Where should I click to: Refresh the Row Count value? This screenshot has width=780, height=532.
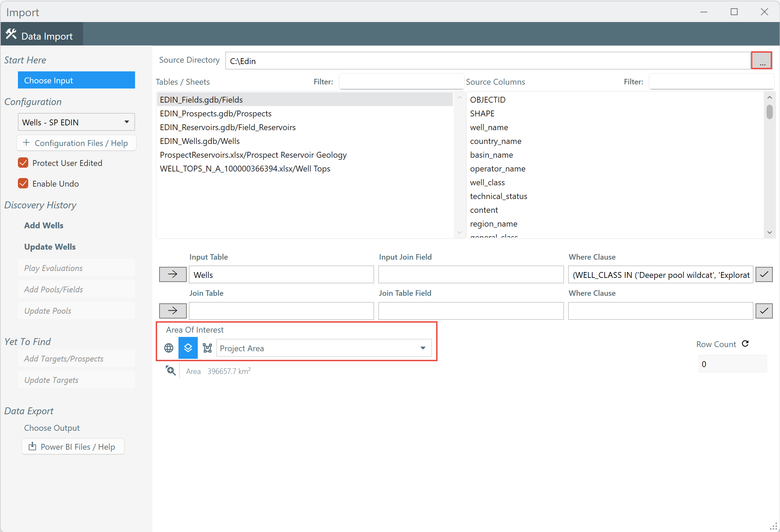tap(745, 344)
